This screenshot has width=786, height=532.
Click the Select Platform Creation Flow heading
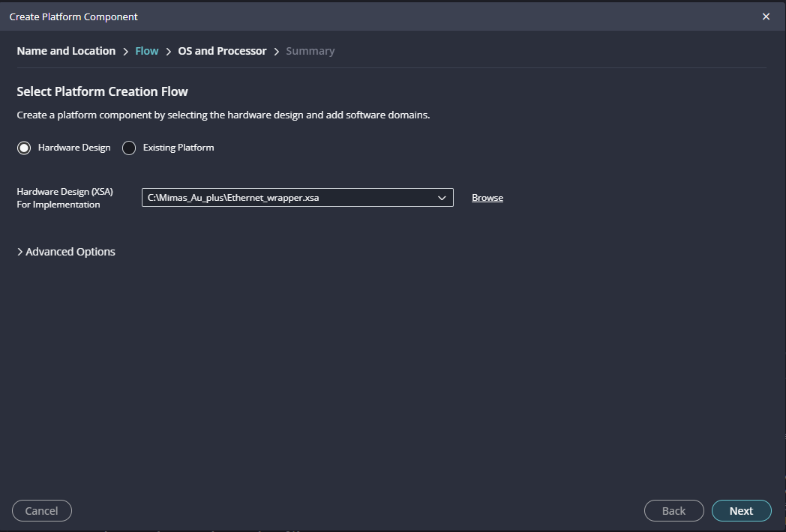pyautogui.click(x=102, y=91)
